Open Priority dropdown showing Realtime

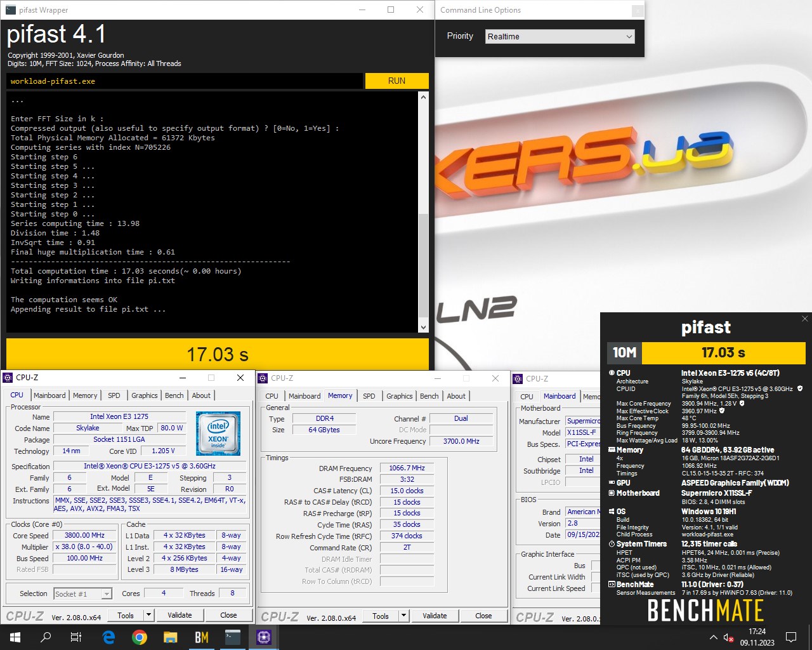[560, 36]
